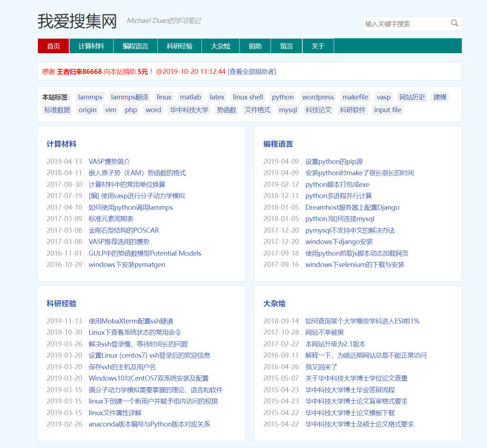Image resolution: width=487 pixels, height=448 pixels.
Task: Click the 我爱搜集网 site title
Action: tap(77, 21)
